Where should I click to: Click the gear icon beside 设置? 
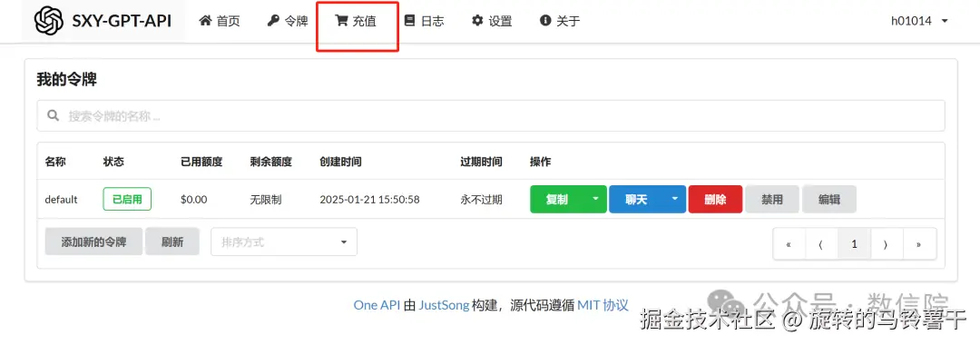477,21
